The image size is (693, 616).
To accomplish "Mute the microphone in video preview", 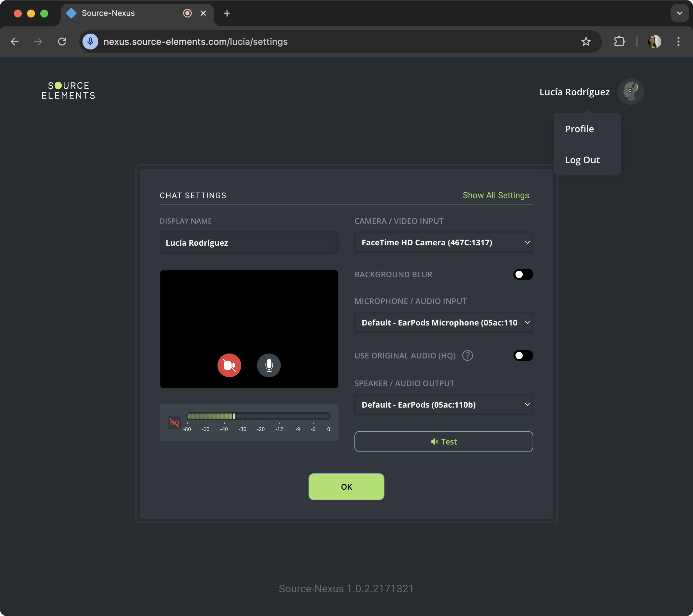I will (x=269, y=365).
